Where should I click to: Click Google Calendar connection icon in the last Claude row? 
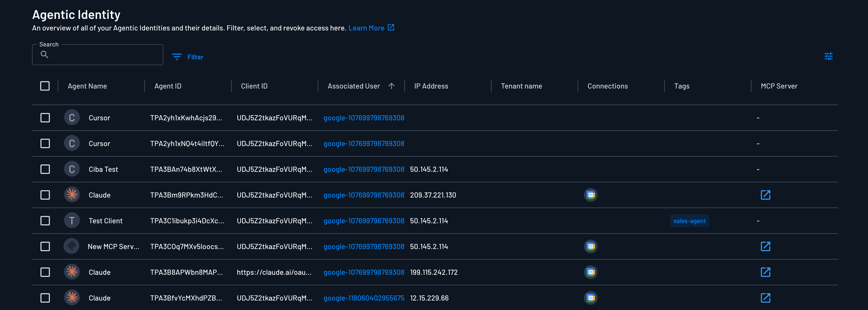[590, 297]
